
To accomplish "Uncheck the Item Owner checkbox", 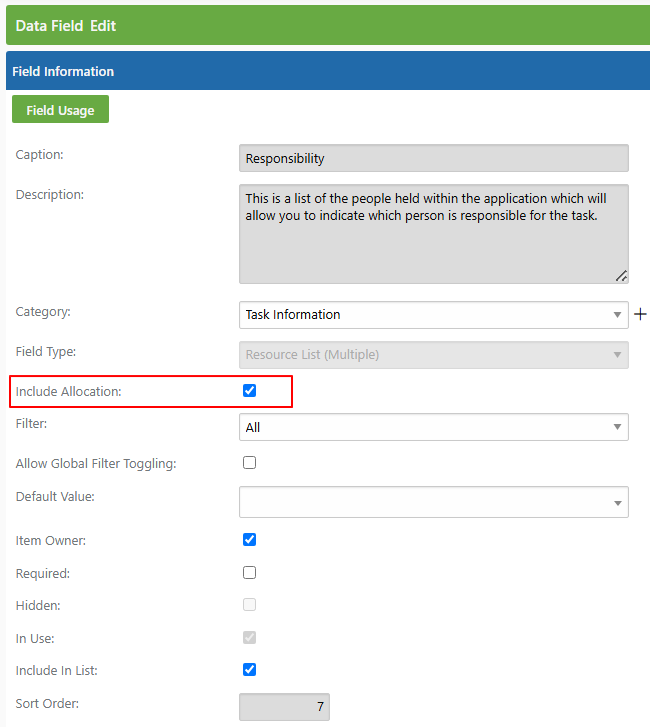I will [249, 540].
